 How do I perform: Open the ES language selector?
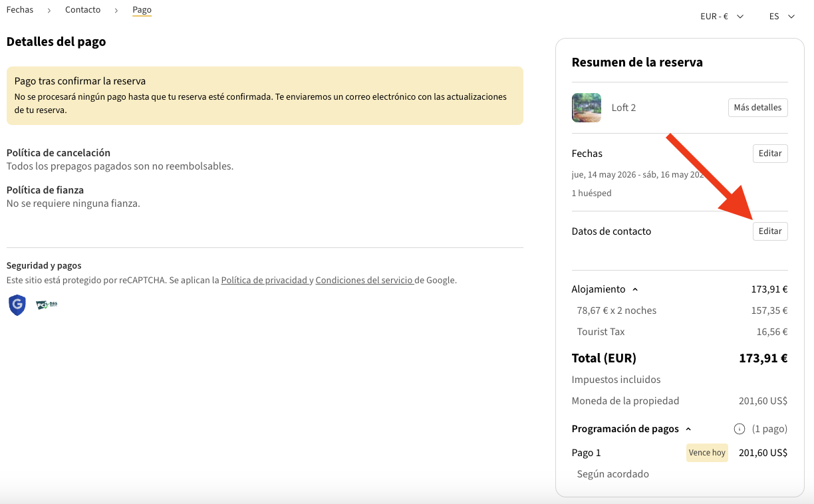point(781,17)
